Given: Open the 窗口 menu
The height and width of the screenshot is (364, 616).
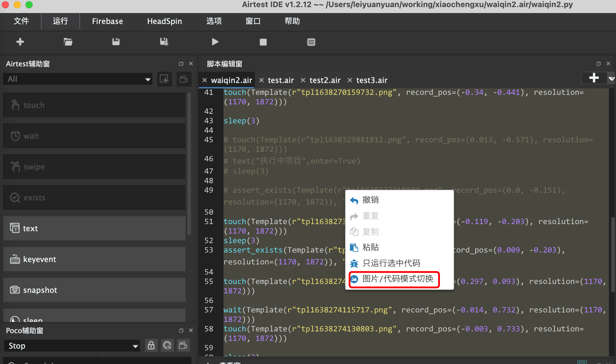Looking at the screenshot, I should [253, 21].
